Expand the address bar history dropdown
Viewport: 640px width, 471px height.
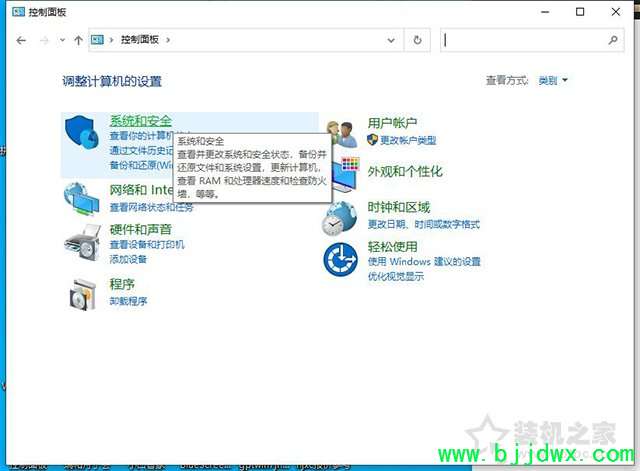click(391, 40)
